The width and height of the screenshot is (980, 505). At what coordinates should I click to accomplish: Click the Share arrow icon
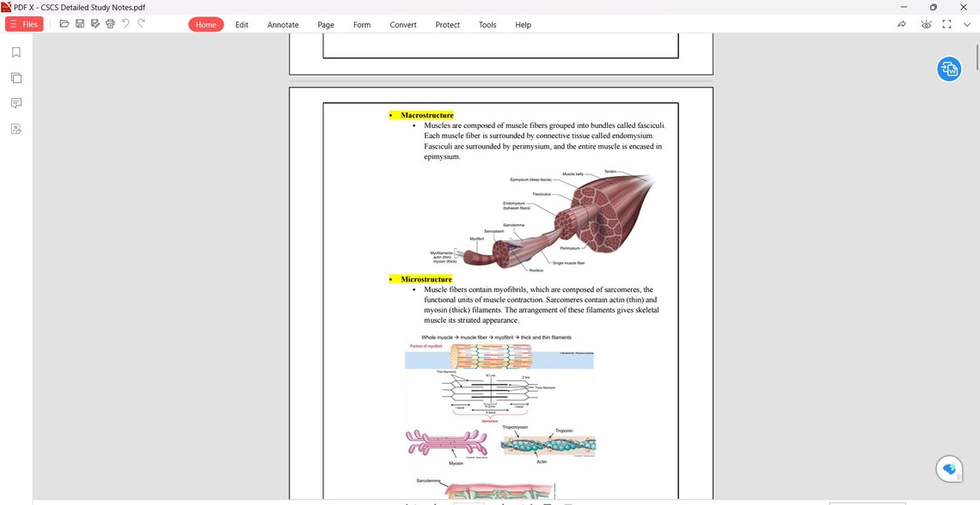901,24
